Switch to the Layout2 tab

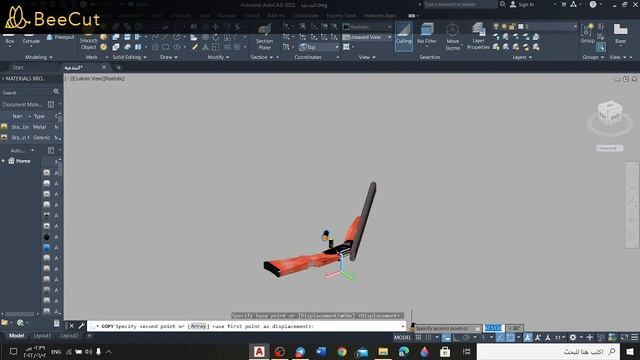(x=69, y=336)
